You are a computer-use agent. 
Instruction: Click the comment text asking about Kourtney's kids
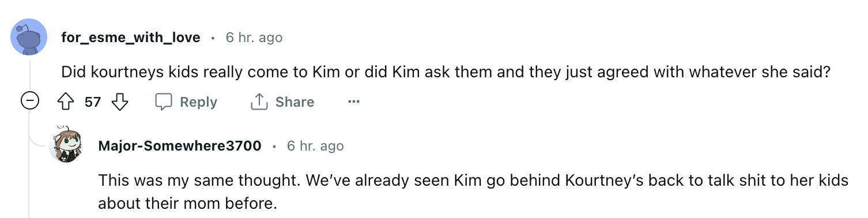pyautogui.click(x=446, y=72)
